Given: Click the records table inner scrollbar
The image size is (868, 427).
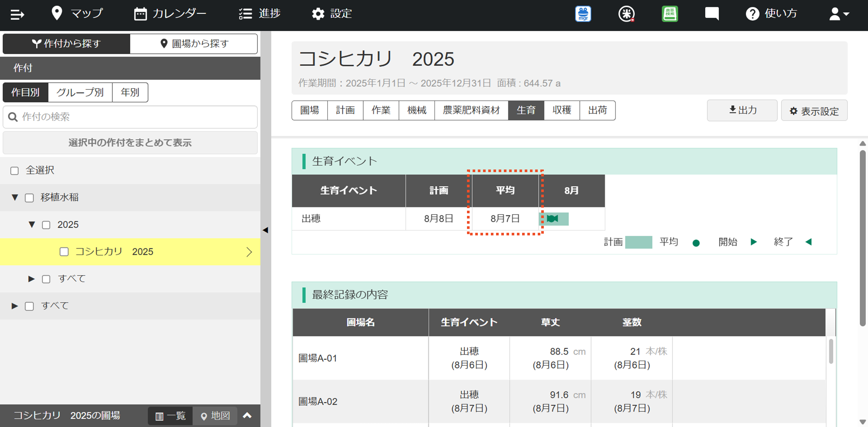Looking at the screenshot, I should pos(831,351).
